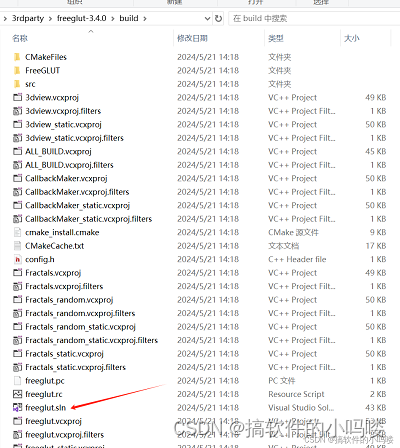The height and width of the screenshot is (448, 400).
Task: Open the src folder icon
Action: click(x=17, y=84)
